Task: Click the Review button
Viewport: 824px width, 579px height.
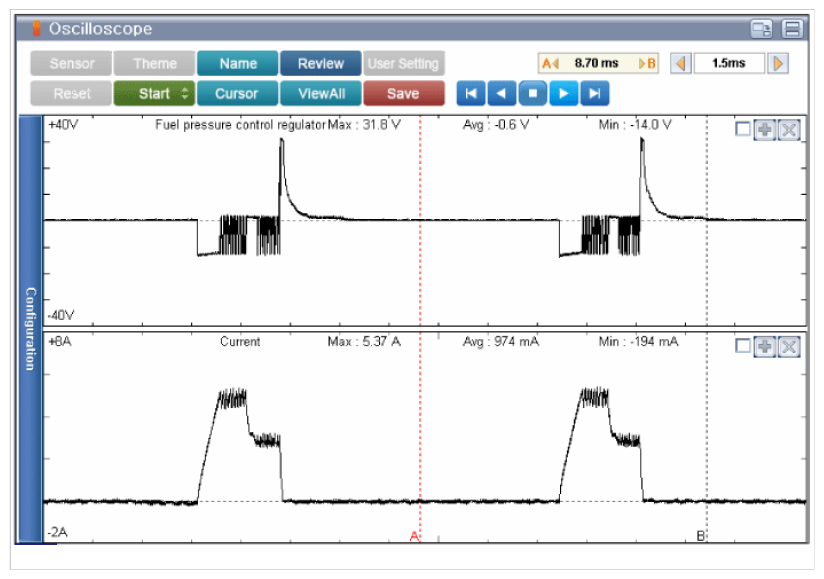Action: (x=320, y=64)
